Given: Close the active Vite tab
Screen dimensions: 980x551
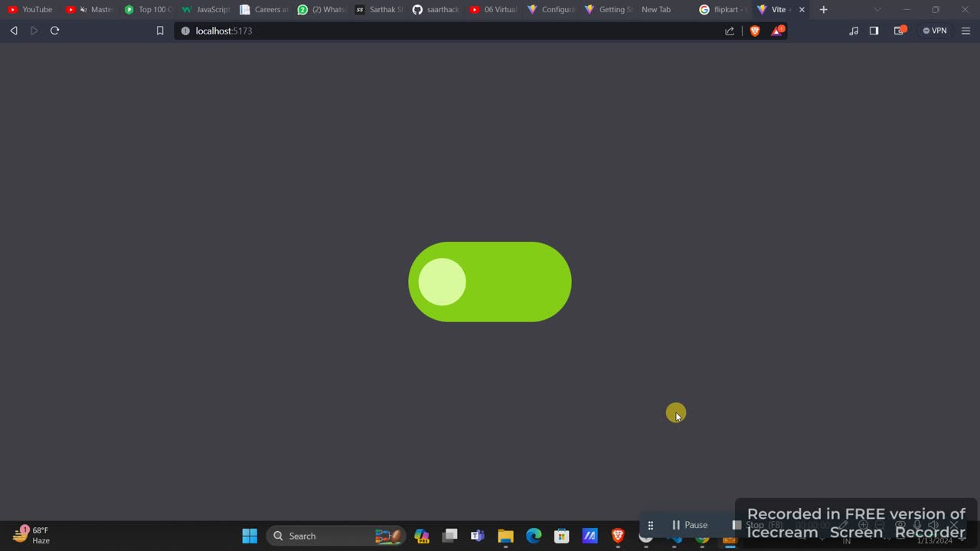Looking at the screenshot, I should coord(802,10).
